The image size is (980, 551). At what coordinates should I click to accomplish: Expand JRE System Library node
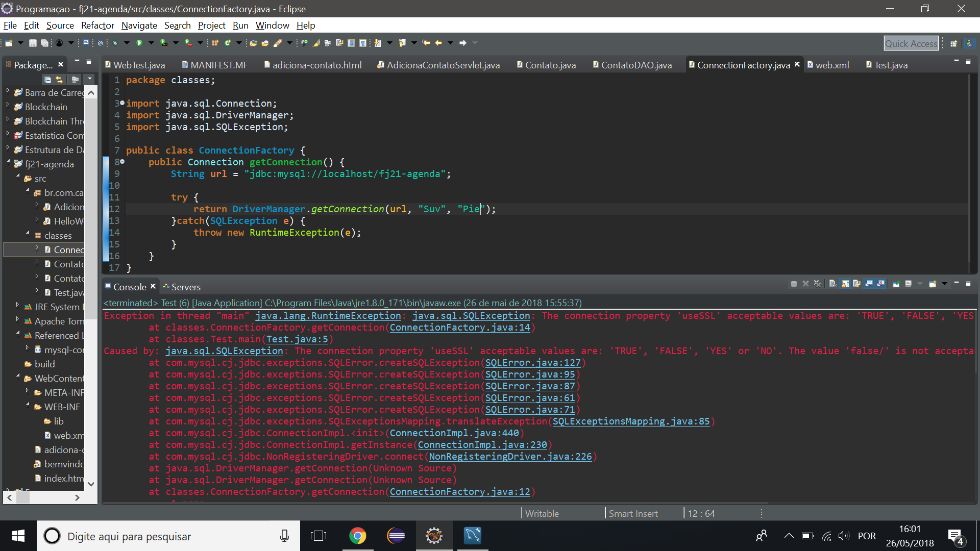pyautogui.click(x=17, y=306)
